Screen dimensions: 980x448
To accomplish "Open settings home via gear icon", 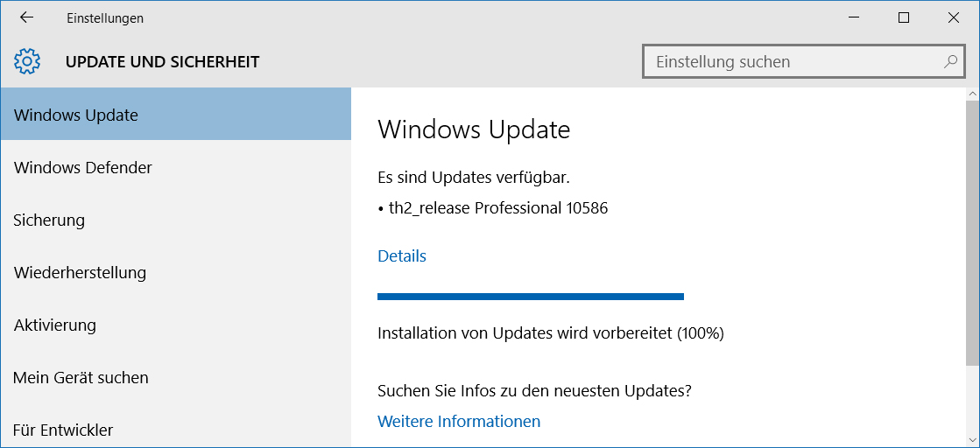I will (x=27, y=61).
